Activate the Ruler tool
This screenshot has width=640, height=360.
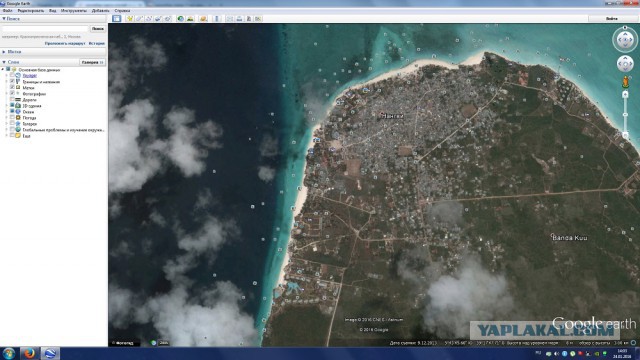[x=217, y=18]
